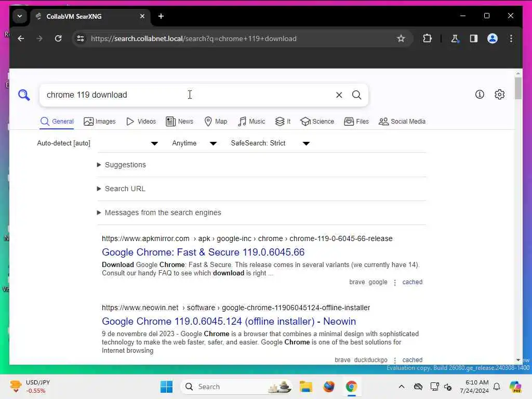Switch to the News category
The height and width of the screenshot is (399, 532).
coord(179,122)
